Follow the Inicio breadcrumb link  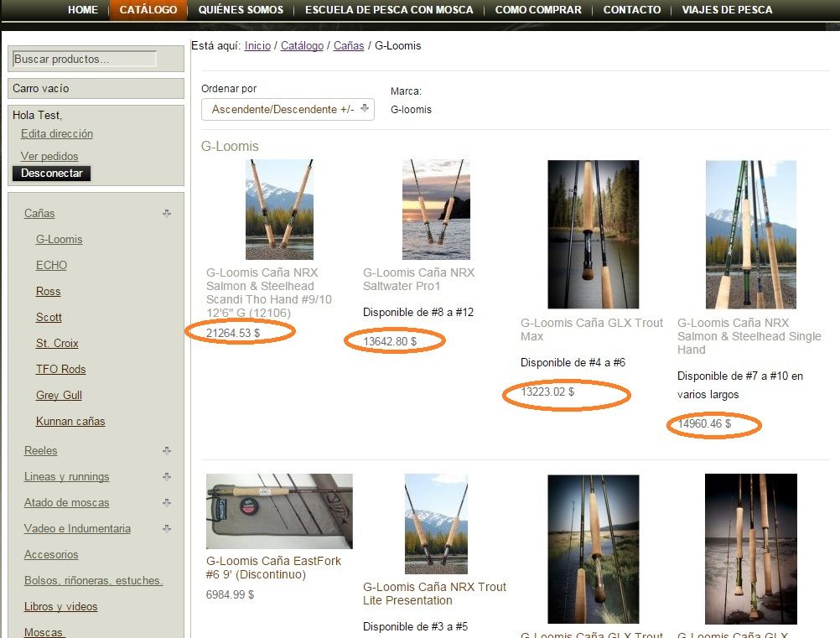click(257, 45)
